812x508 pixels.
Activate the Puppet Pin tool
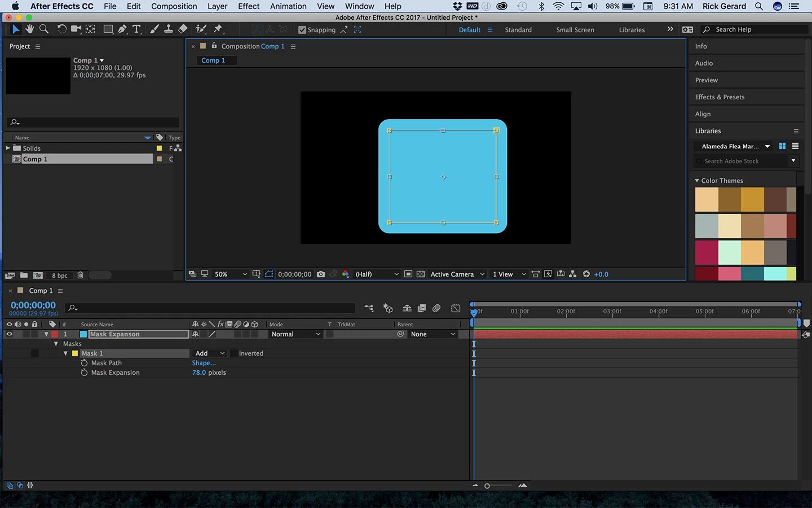(218, 29)
